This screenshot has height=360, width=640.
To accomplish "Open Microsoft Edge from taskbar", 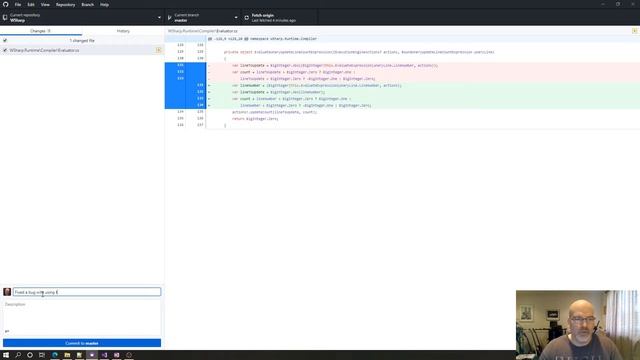I will point(55,355).
